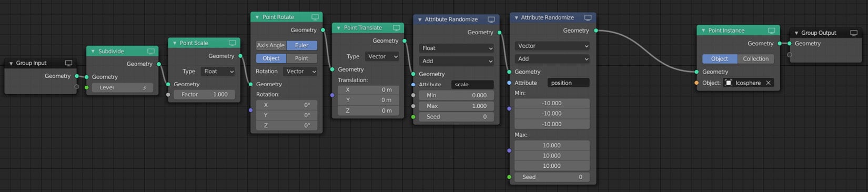Image resolution: width=868 pixels, height=192 pixels.
Task: Select Euler rotation mode
Action: tap(302, 46)
